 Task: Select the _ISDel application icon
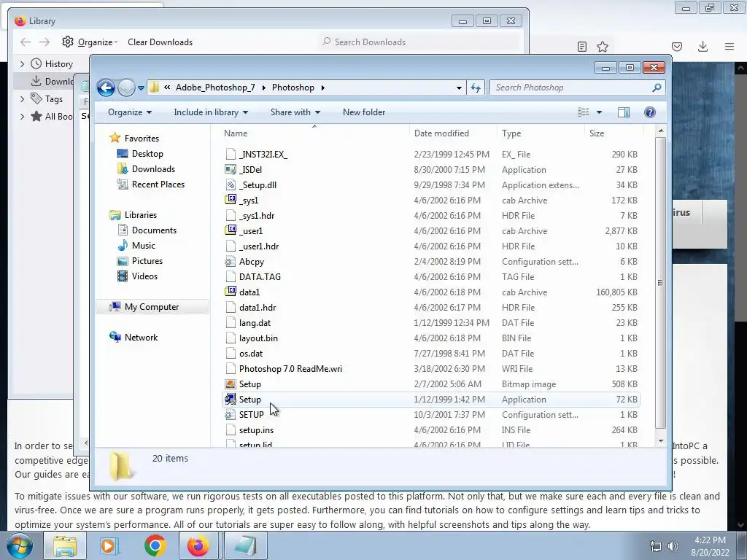tap(231, 169)
